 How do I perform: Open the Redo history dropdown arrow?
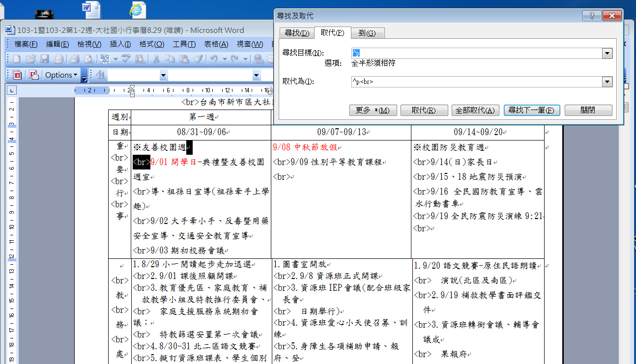(245, 59)
